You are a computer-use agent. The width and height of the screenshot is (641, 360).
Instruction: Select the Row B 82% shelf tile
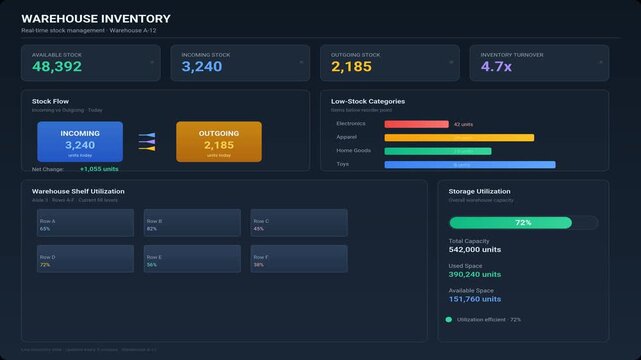(x=192, y=223)
